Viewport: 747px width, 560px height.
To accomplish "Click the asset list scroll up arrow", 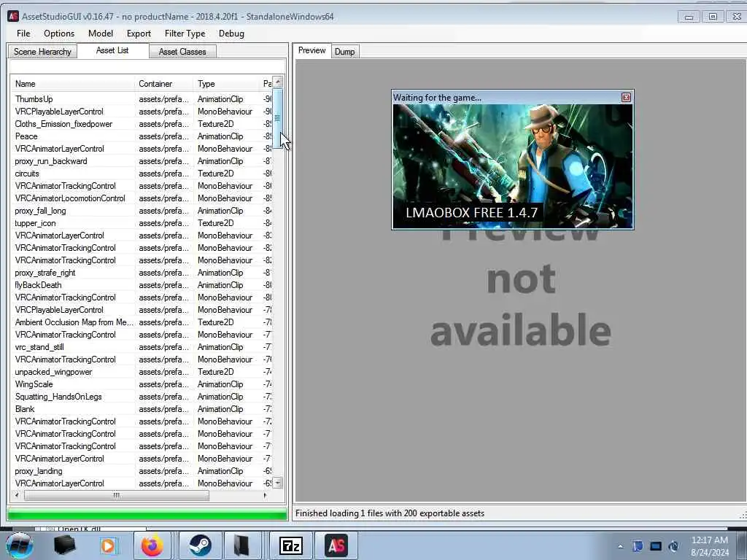I will tap(278, 82).
